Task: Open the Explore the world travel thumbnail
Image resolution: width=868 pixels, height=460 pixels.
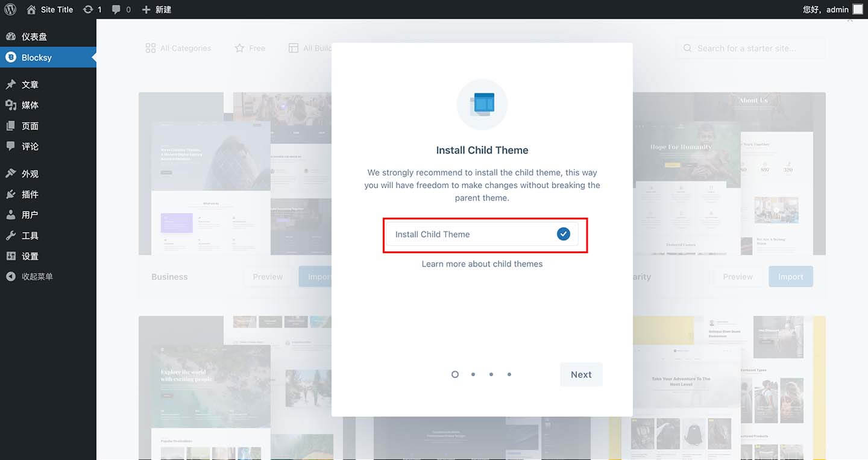Action: pos(235,388)
